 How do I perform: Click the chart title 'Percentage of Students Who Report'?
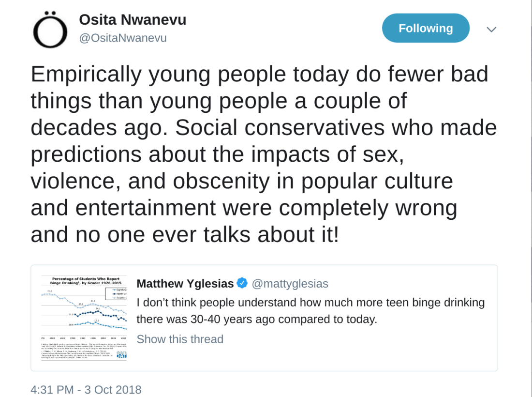click(86, 279)
